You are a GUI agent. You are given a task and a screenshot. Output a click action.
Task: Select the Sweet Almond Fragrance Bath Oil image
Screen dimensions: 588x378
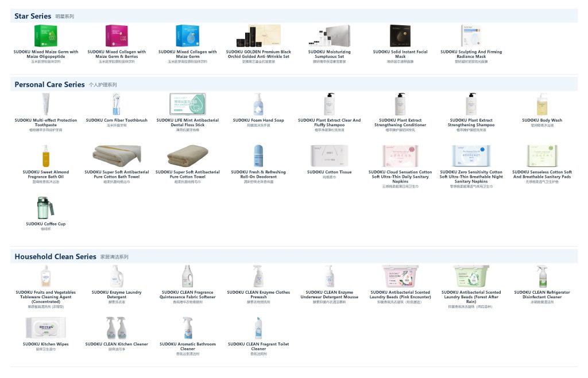click(x=46, y=156)
